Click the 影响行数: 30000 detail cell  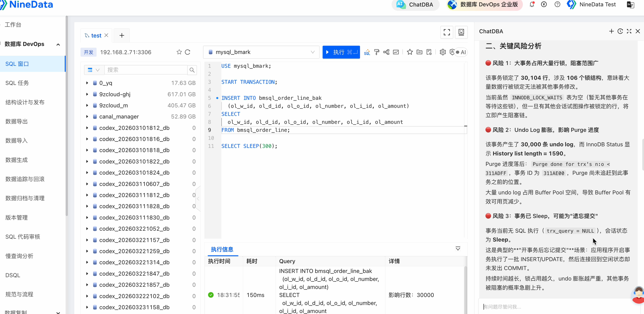[x=411, y=295]
